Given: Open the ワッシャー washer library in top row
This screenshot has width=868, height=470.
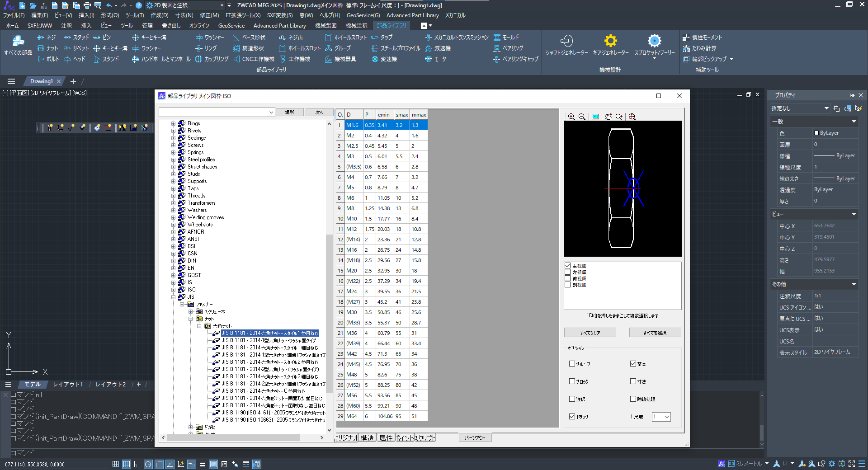Looking at the screenshot, I should (210, 37).
